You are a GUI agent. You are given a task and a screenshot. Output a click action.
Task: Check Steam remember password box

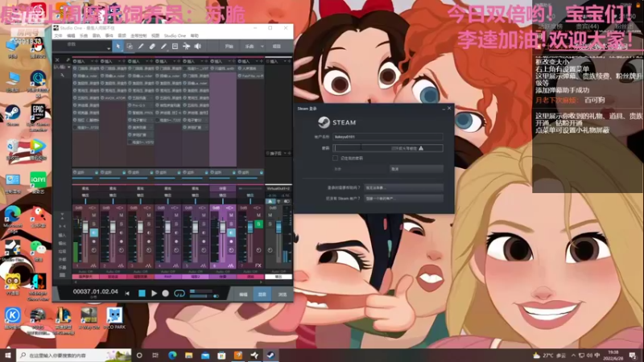(335, 158)
